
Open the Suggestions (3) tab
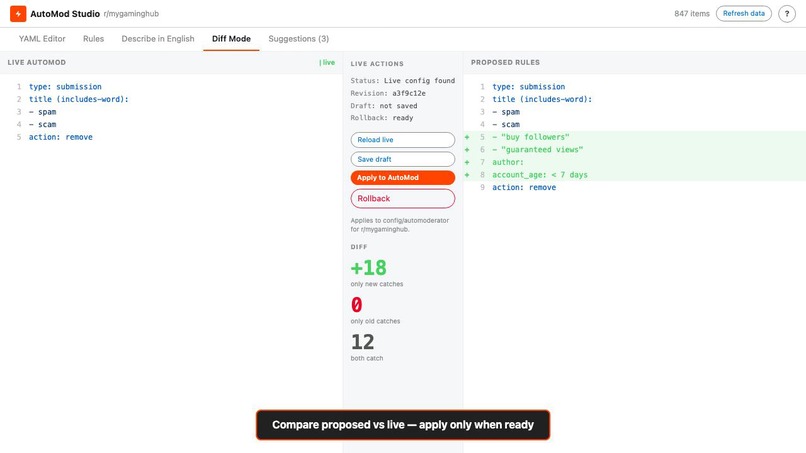tap(299, 39)
